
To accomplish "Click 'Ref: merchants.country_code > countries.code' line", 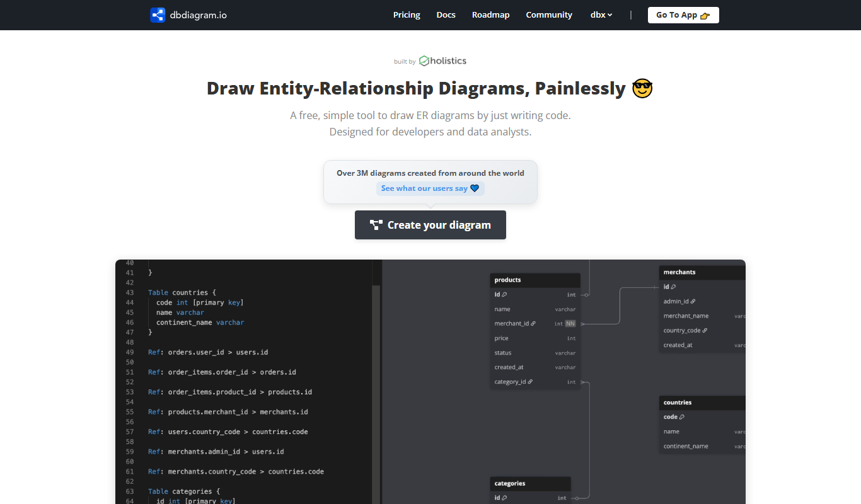I will pos(236,472).
